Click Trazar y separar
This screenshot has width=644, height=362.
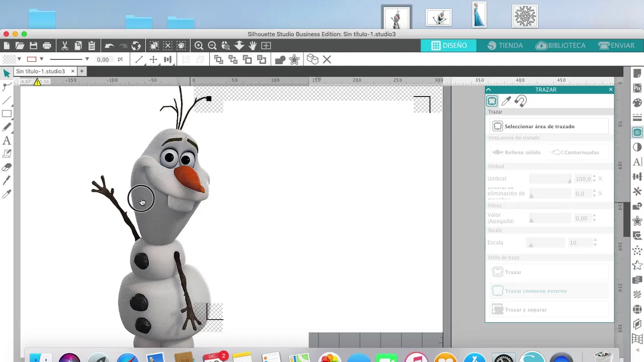(548, 310)
